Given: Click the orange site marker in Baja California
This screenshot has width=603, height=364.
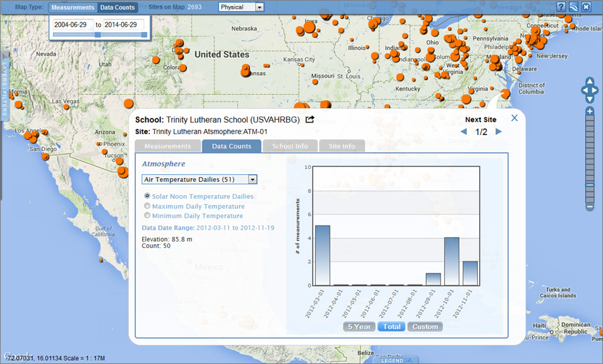Looking at the screenshot, I should 101,261.
